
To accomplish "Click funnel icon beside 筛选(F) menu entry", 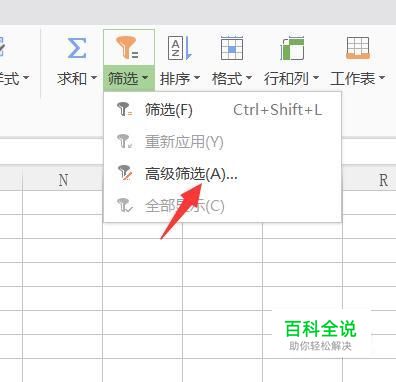I will [124, 110].
